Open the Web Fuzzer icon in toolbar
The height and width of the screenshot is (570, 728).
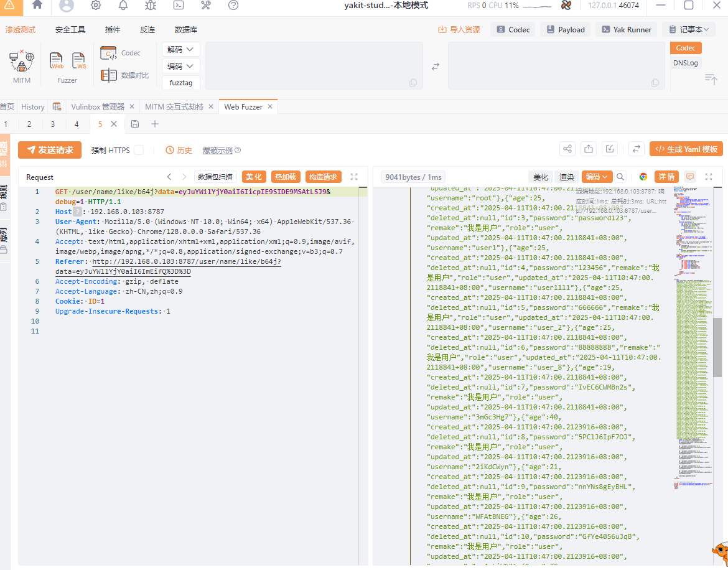[57, 60]
